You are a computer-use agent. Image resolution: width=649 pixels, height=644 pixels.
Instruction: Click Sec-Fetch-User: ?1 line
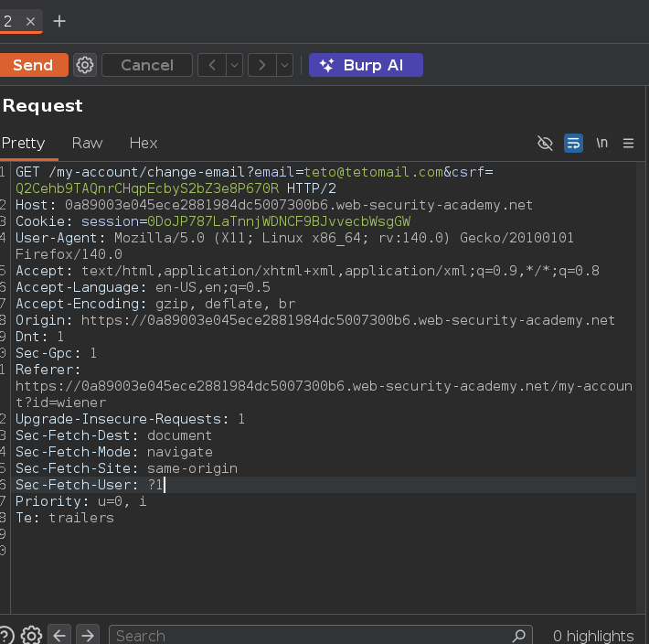90,485
